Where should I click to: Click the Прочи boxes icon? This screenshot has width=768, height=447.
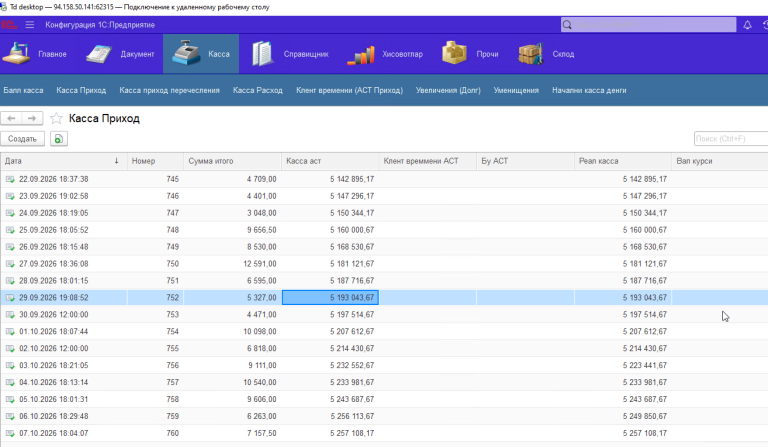point(454,53)
